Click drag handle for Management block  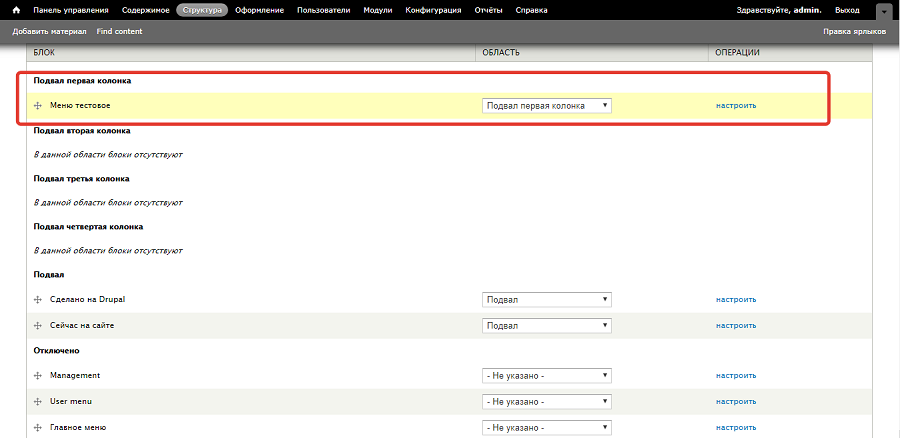(38, 375)
